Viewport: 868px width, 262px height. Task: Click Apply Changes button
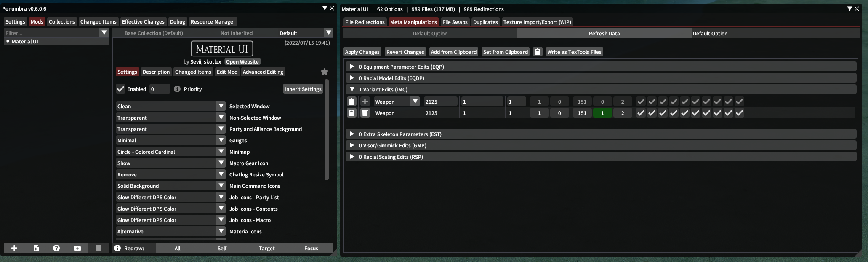362,52
